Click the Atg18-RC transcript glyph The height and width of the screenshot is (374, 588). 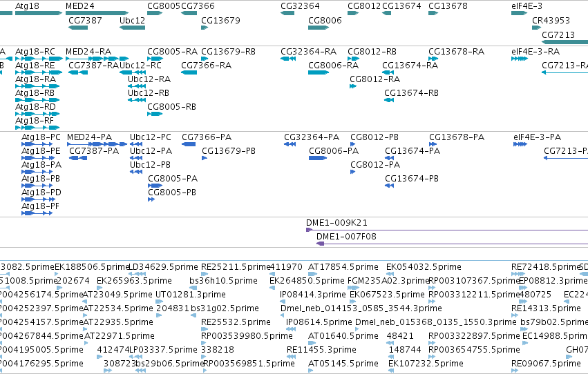click(x=39, y=59)
